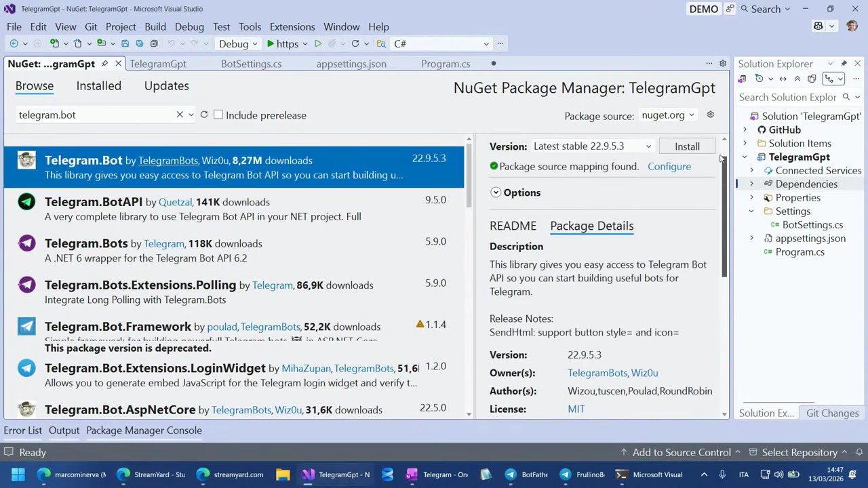Expand the Dependencies tree node

point(751,184)
